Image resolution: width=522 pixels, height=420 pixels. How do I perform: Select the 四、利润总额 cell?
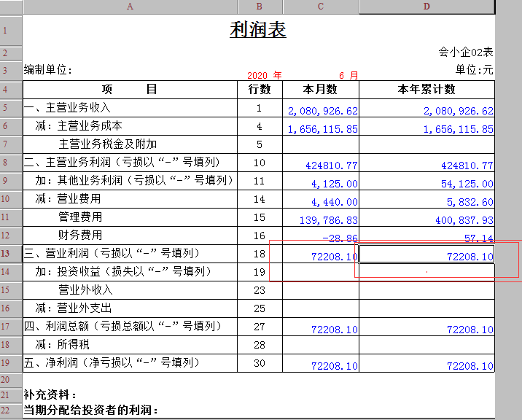(130, 327)
